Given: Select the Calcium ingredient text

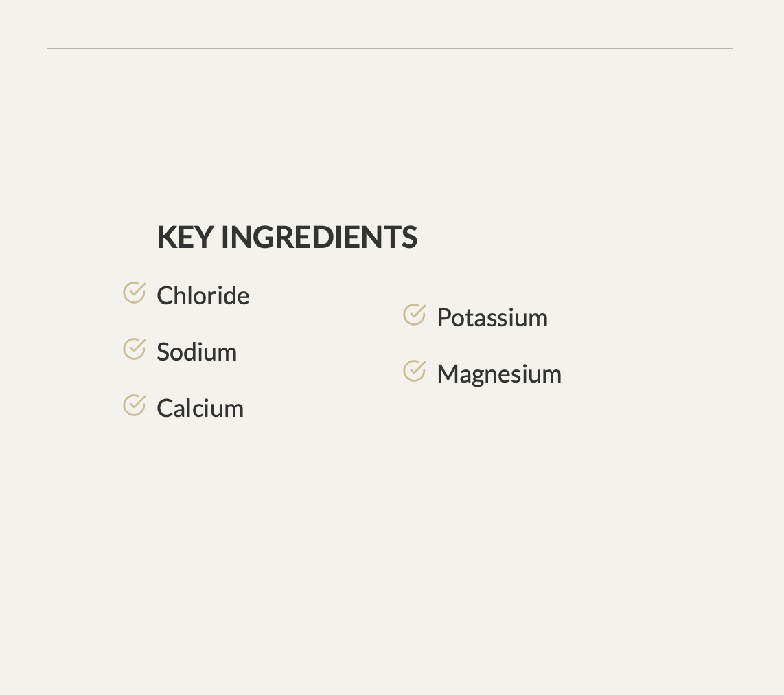Looking at the screenshot, I should pos(200,409).
